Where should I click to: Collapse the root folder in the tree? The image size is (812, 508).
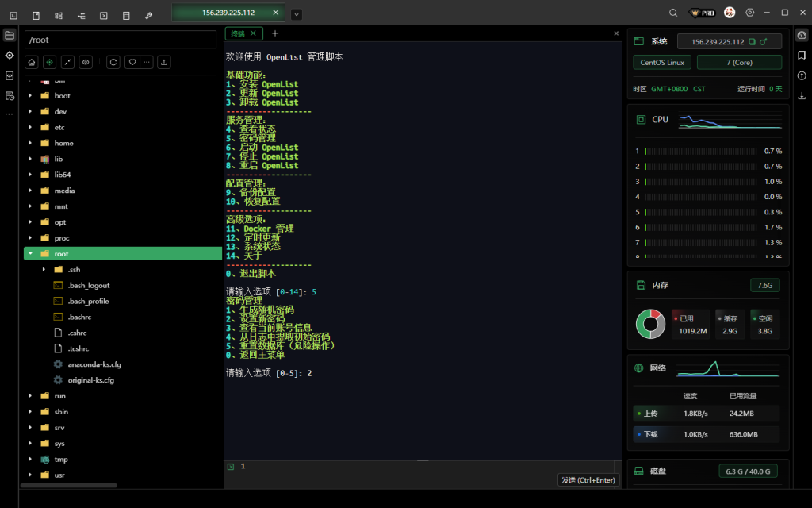(30, 254)
